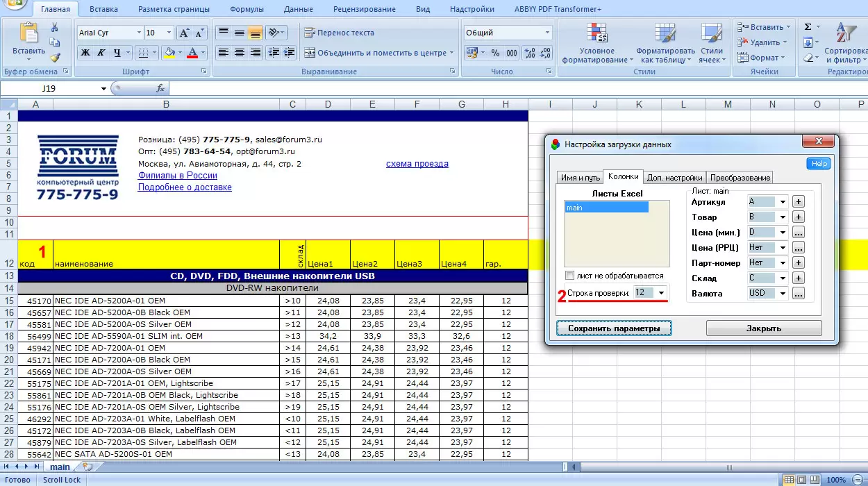Select the Format Painter brush icon
Viewport: 868px width, 486px height.
pos(55,58)
